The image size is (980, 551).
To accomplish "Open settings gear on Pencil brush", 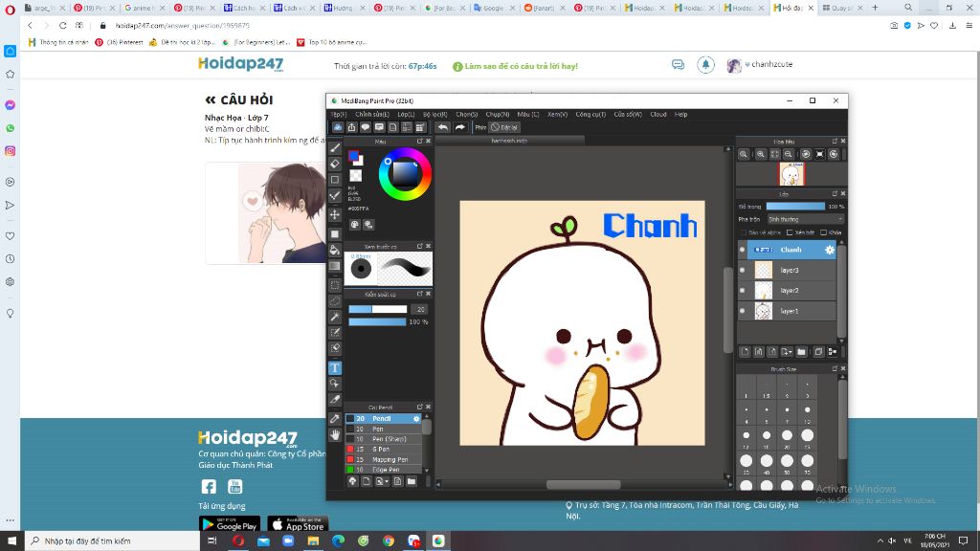I will click(x=416, y=419).
